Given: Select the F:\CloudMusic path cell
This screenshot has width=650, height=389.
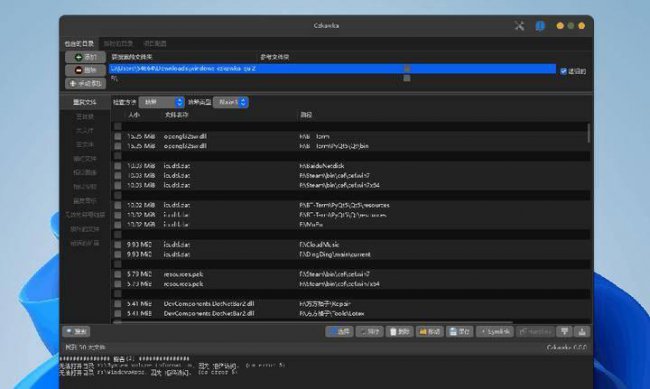Looking at the screenshot, I should click(x=319, y=245).
